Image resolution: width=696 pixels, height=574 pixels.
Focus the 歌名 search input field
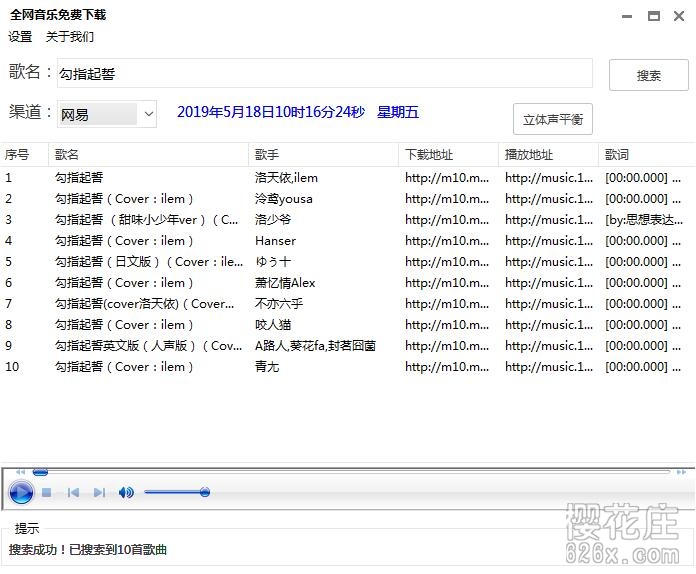tap(325, 73)
